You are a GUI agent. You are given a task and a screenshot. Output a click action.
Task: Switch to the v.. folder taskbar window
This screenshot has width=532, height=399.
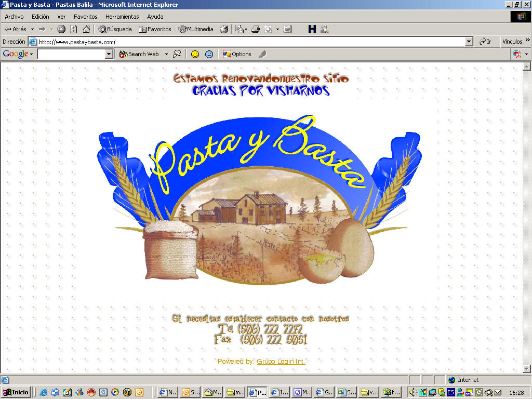pos(369,392)
